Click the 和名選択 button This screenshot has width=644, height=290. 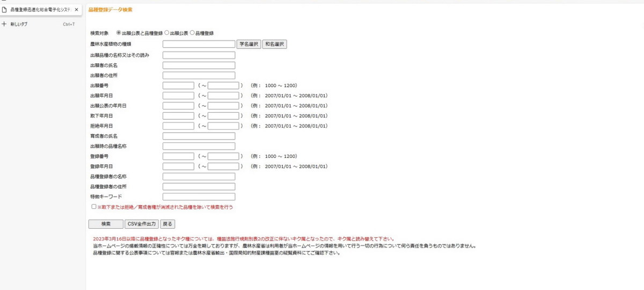275,44
